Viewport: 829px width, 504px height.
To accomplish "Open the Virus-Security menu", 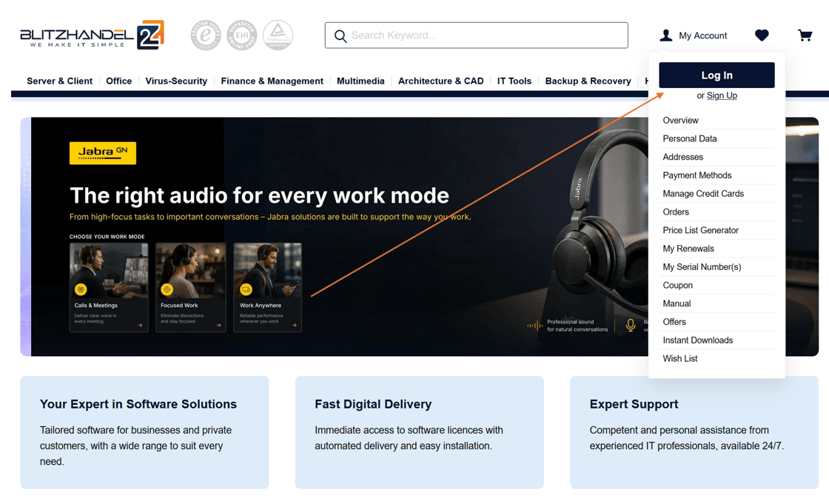I will (x=176, y=81).
